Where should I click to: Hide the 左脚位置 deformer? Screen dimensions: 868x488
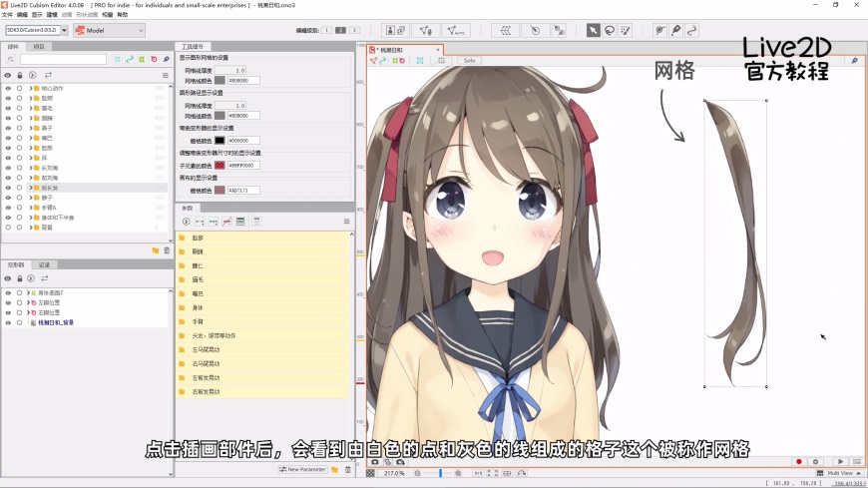(x=8, y=302)
